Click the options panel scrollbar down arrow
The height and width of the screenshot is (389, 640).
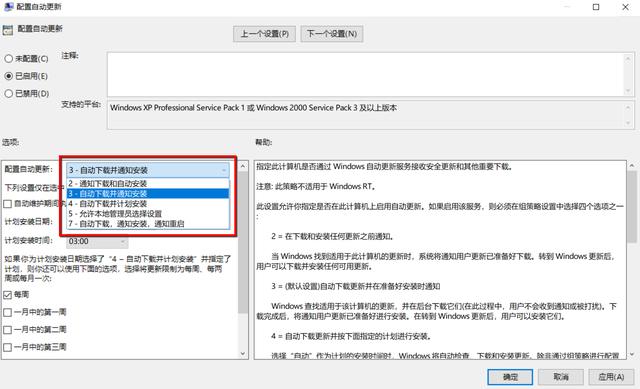[x=243, y=354]
